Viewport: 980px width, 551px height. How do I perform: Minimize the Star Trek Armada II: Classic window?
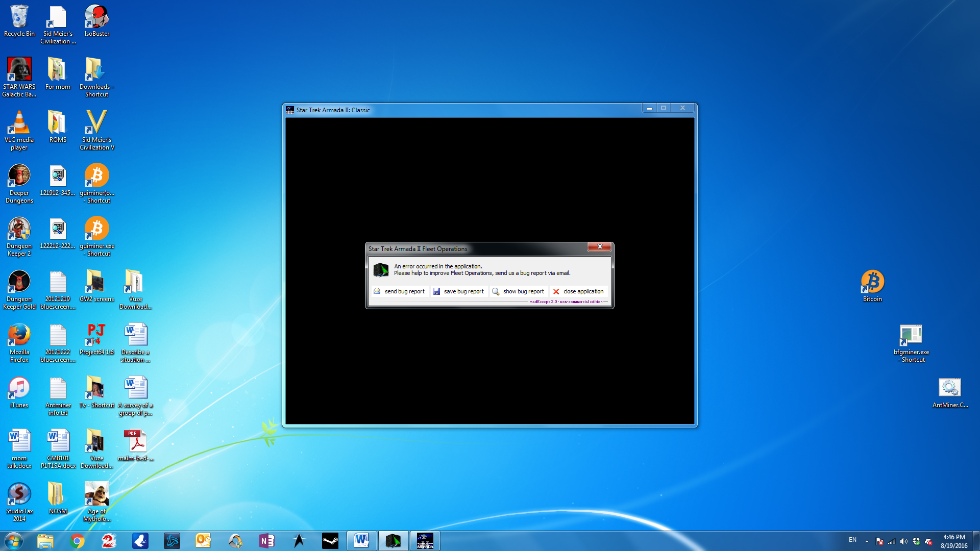point(649,108)
